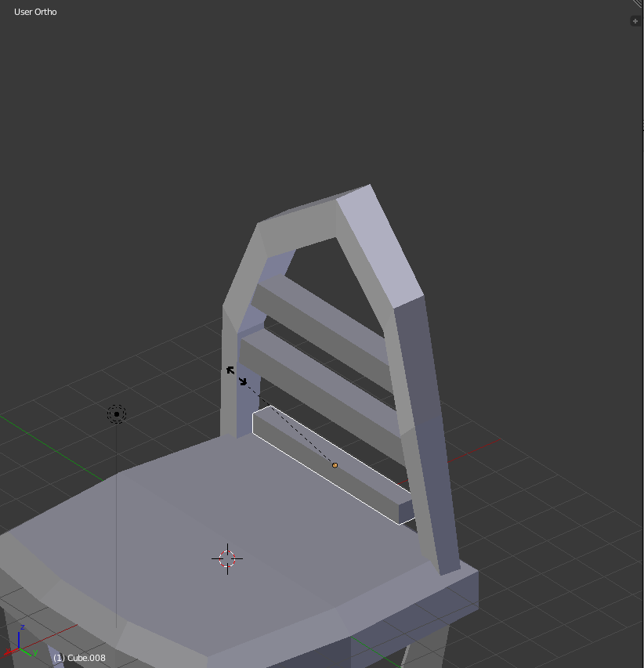Open the properties region with the plus icon
Screen dimensions: 644x668
pos(635,21)
